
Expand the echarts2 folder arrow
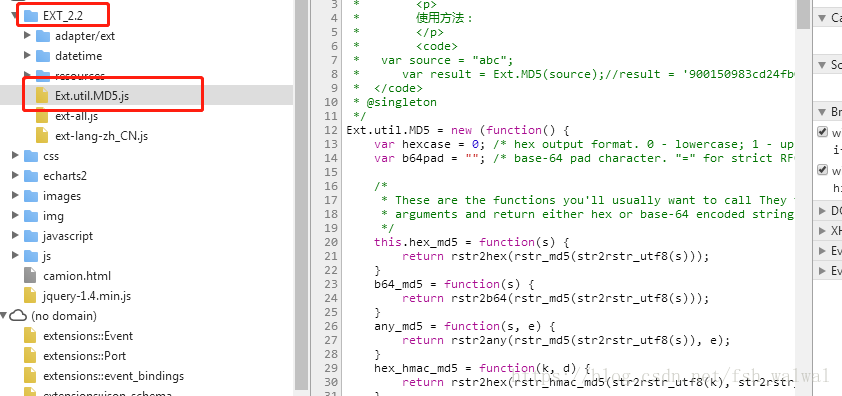15,176
